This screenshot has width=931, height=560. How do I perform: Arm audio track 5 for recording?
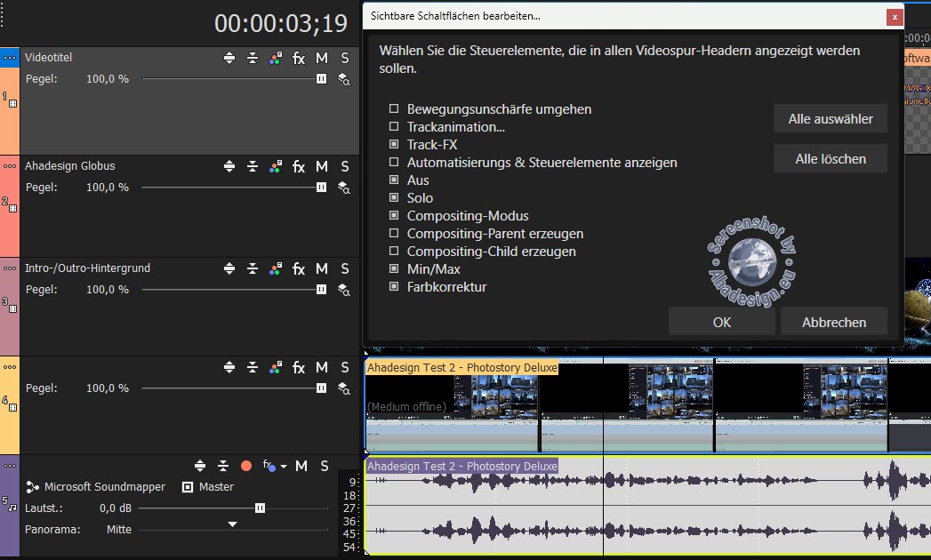pyautogui.click(x=246, y=466)
